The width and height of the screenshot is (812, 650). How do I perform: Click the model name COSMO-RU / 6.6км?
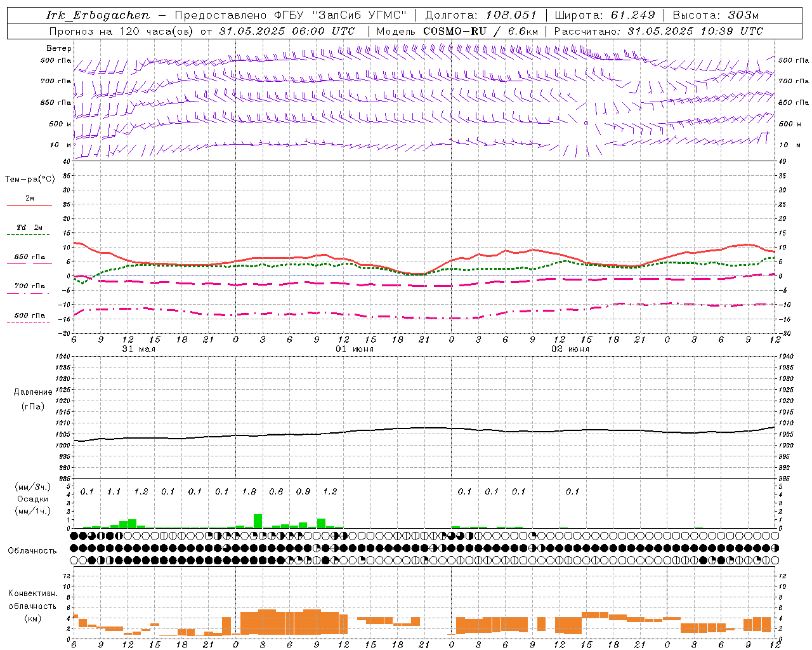480,31
